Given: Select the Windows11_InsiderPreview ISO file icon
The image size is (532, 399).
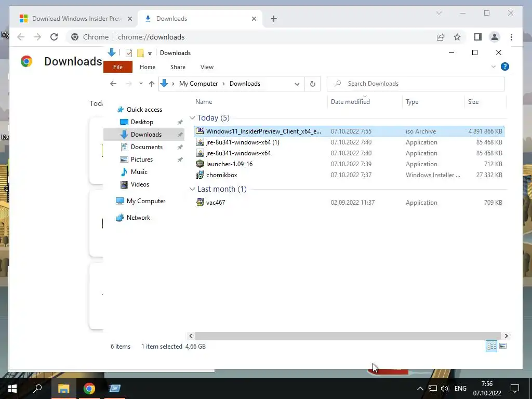Looking at the screenshot, I should click(200, 131).
